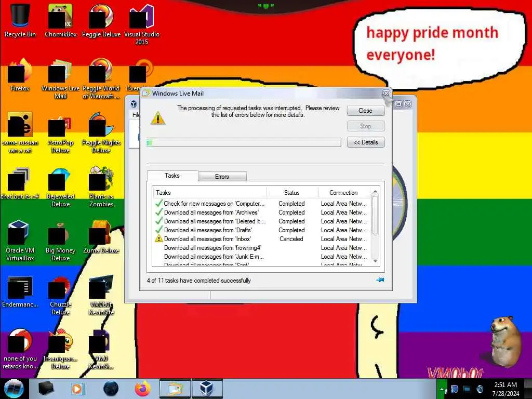
Task: Click the pushpin icon in the dialog
Action: [x=380, y=280]
